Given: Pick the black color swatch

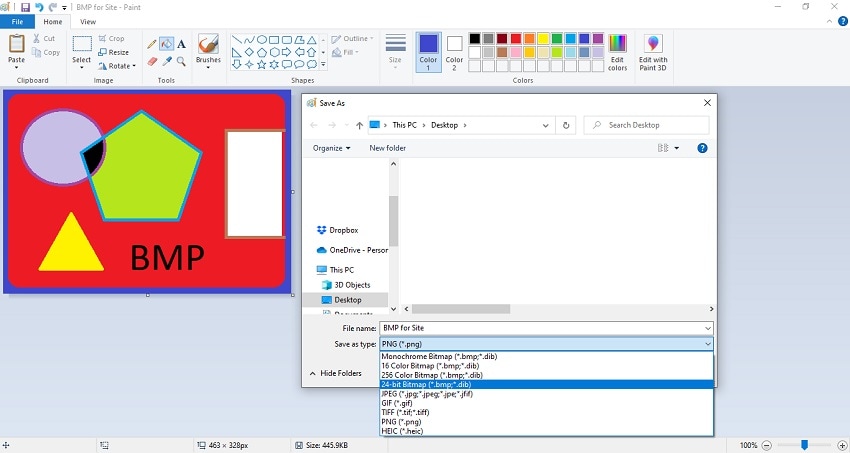Looking at the screenshot, I should coord(474,38).
